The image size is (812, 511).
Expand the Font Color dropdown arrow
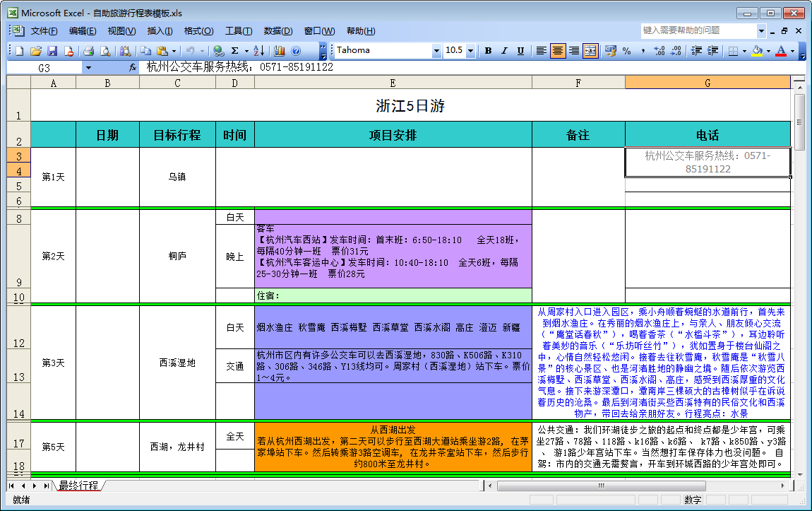792,50
